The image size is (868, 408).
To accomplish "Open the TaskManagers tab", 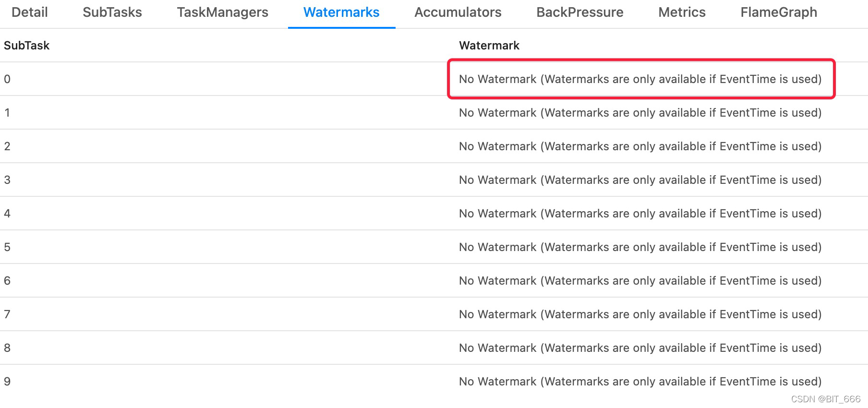I will click(222, 12).
